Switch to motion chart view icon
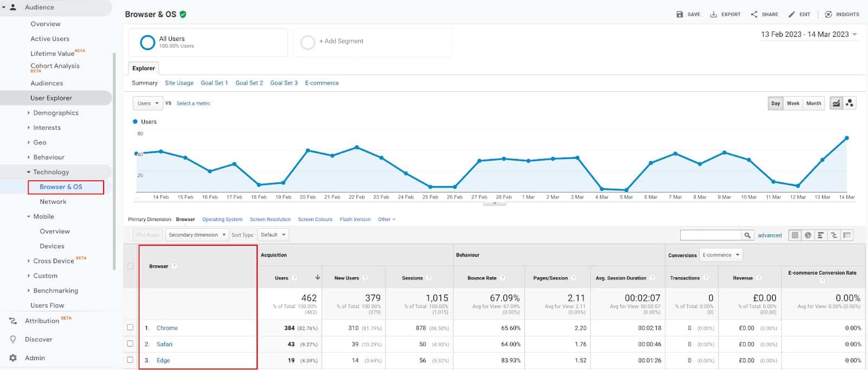The width and height of the screenshot is (868, 370). click(850, 103)
